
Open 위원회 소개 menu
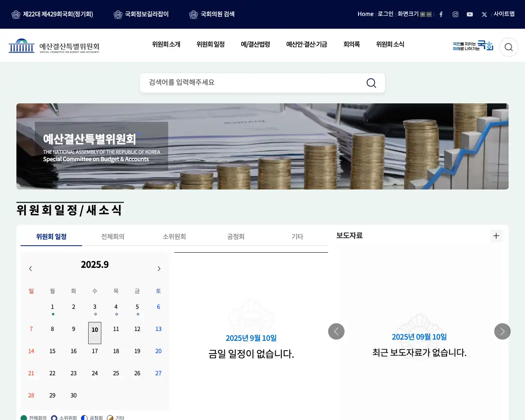[166, 44]
